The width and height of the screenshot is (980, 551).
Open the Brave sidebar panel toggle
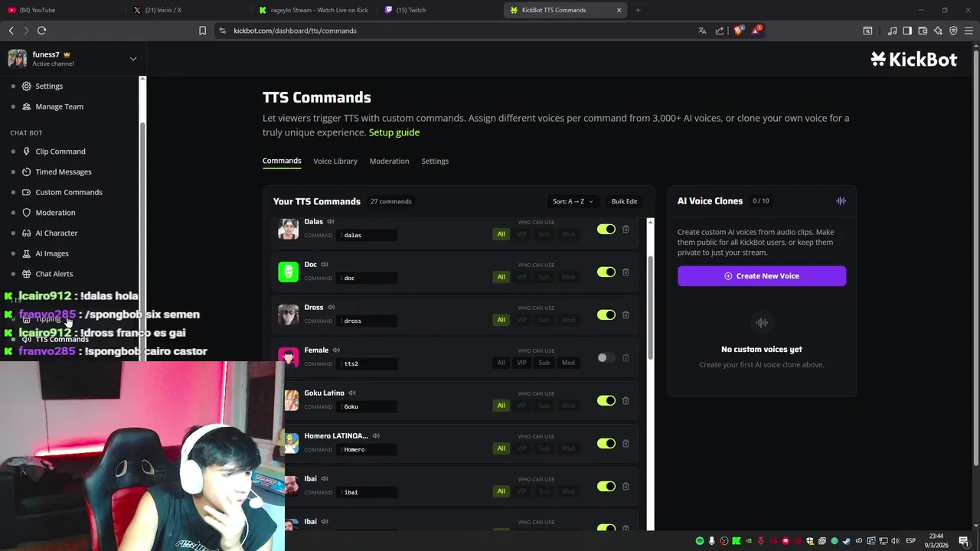[907, 31]
